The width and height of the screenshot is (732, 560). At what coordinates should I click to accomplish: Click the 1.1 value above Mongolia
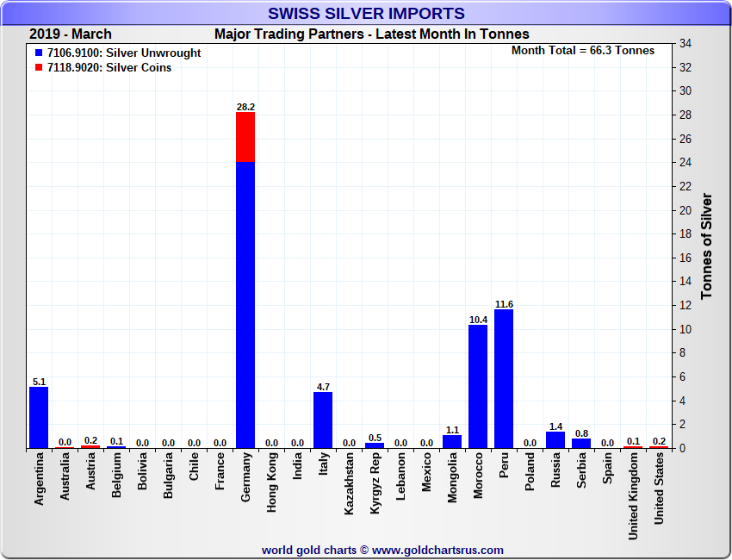click(452, 430)
